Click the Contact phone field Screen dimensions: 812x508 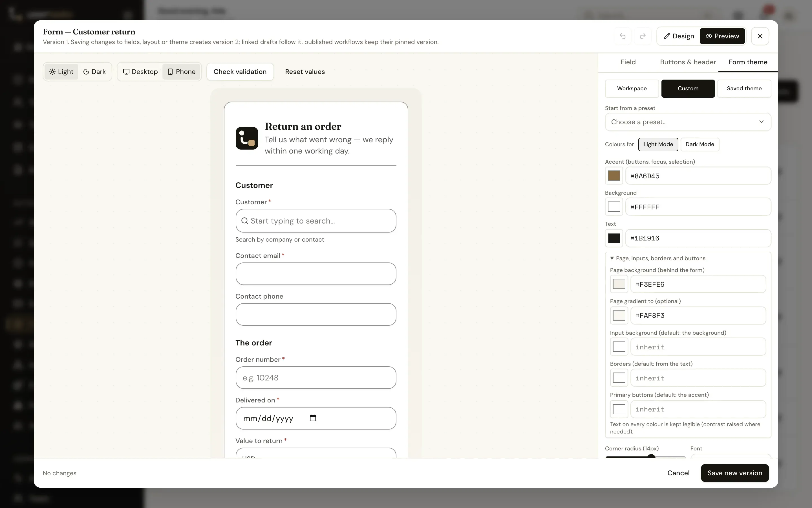pyautogui.click(x=316, y=314)
